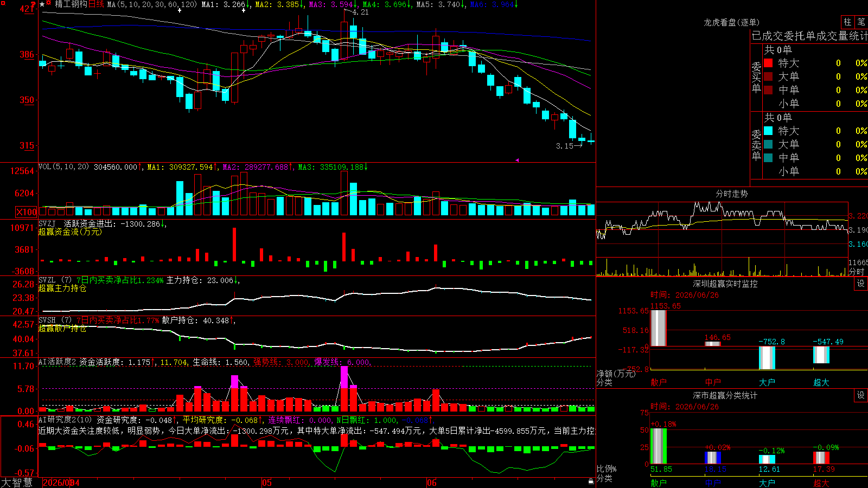868x488 pixels.
Task: Click the 中户 bar in 深圳超赢实时监控
Action: tap(713, 344)
